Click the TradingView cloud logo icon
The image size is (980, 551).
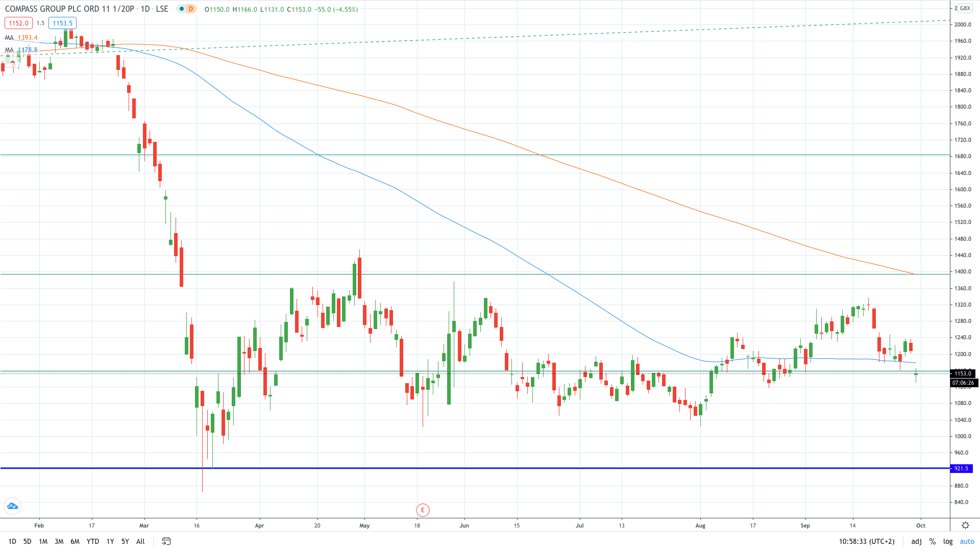click(12, 506)
